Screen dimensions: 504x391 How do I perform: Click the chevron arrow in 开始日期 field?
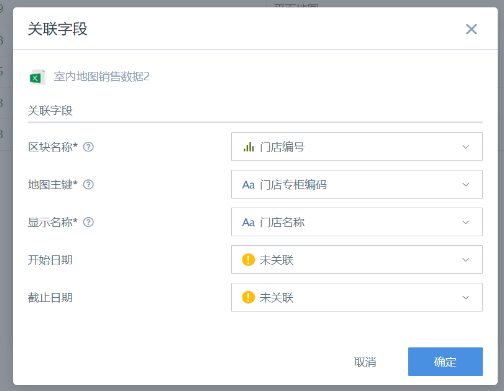pos(466,260)
